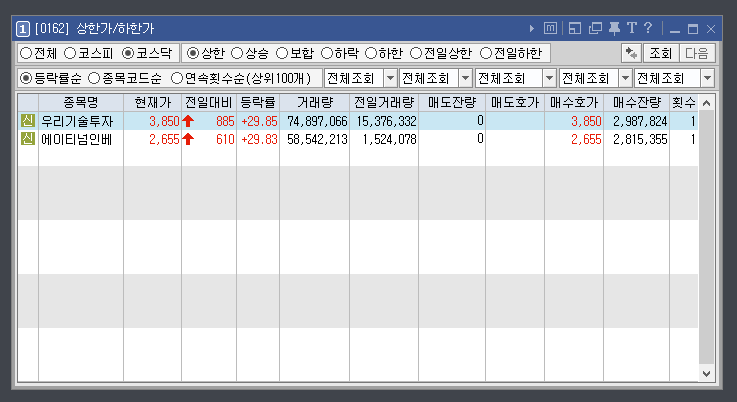
Task: Click the 'm' memo icon in title bar
Action: [550, 28]
